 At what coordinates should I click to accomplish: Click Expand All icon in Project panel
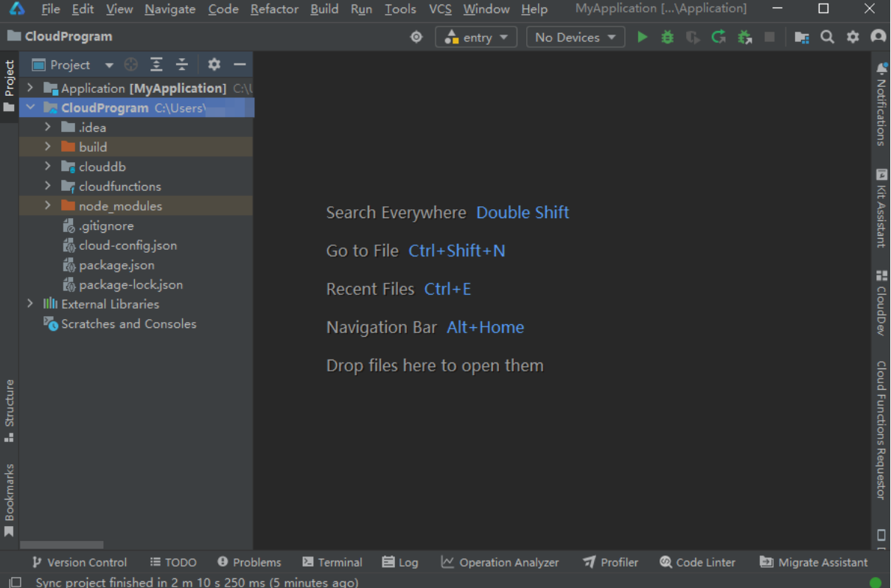156,65
